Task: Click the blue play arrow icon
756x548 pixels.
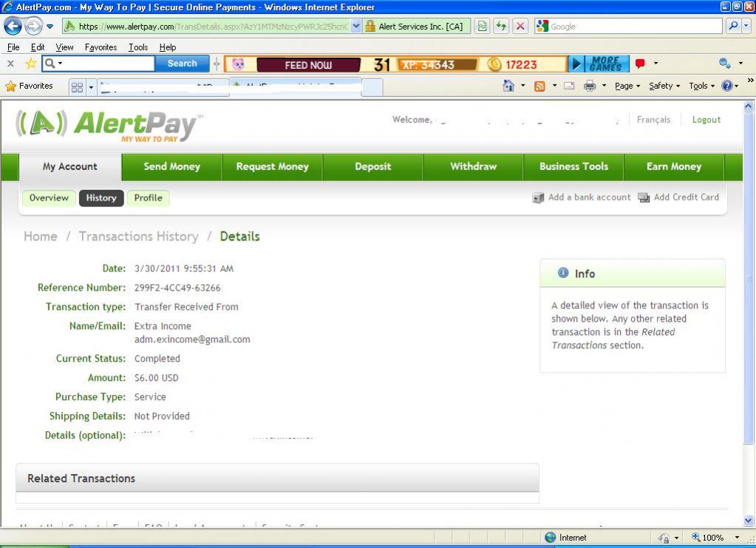Action: point(575,64)
